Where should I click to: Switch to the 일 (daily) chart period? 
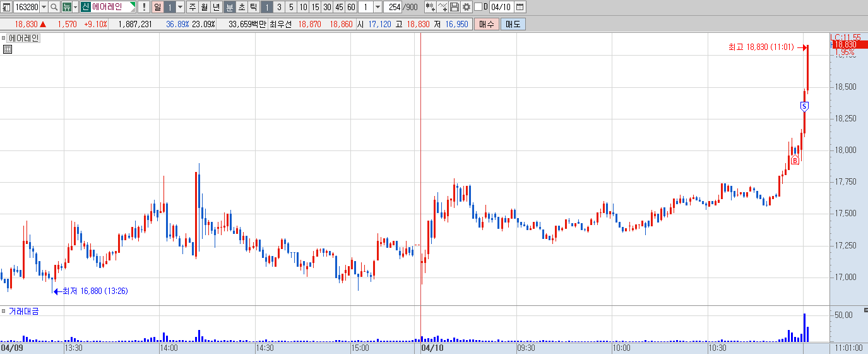(158, 8)
